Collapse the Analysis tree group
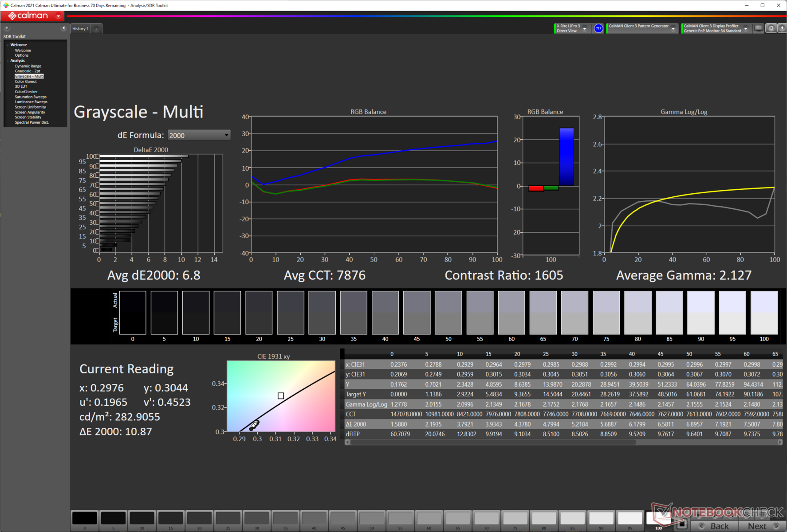Image resolution: width=787 pixels, height=532 pixels. (x=8, y=60)
